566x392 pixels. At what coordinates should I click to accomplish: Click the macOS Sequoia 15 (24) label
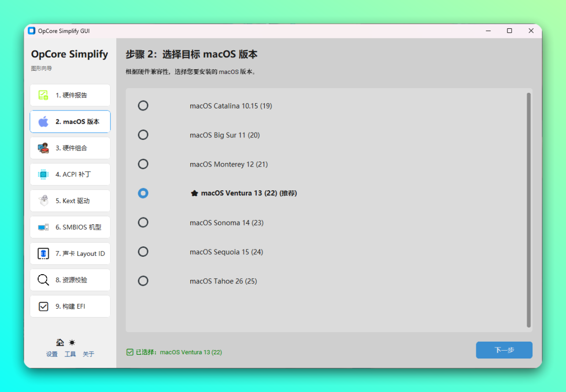[x=226, y=252]
